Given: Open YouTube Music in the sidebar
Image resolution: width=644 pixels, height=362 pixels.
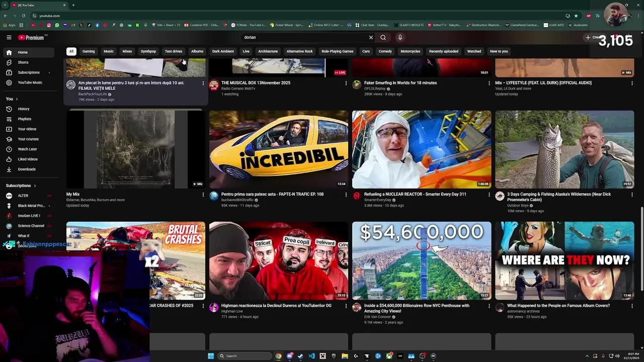Looking at the screenshot, I should pyautogui.click(x=29, y=82).
